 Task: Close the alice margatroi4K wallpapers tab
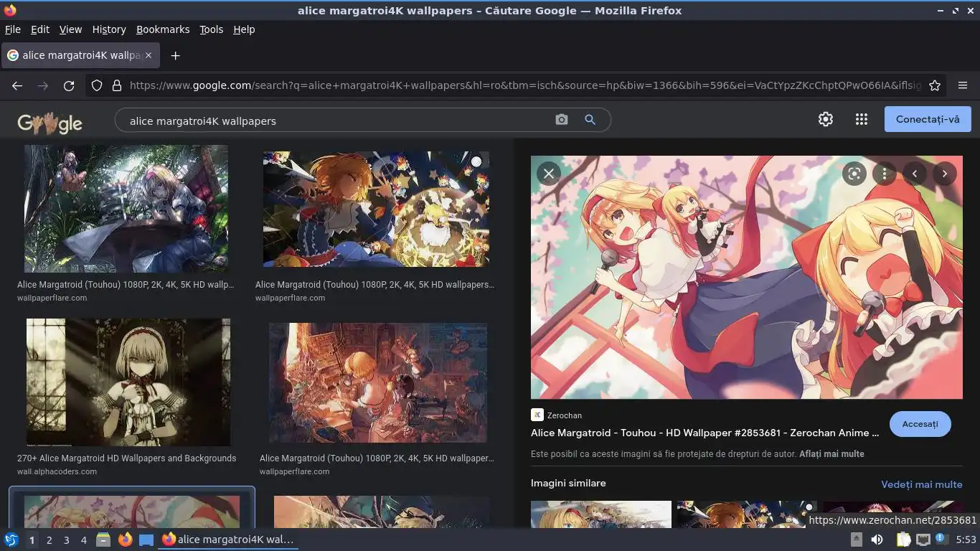[149, 55]
